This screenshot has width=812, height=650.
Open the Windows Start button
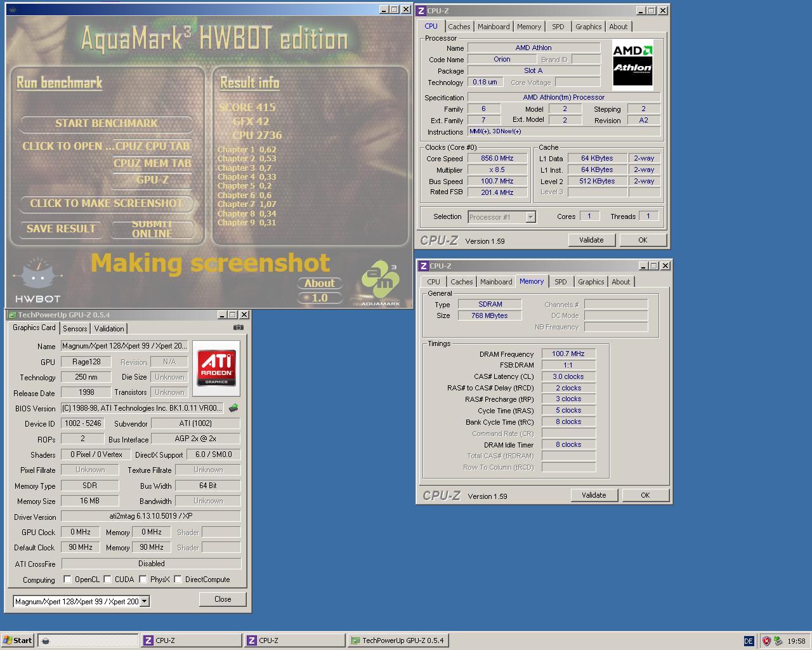(17, 640)
